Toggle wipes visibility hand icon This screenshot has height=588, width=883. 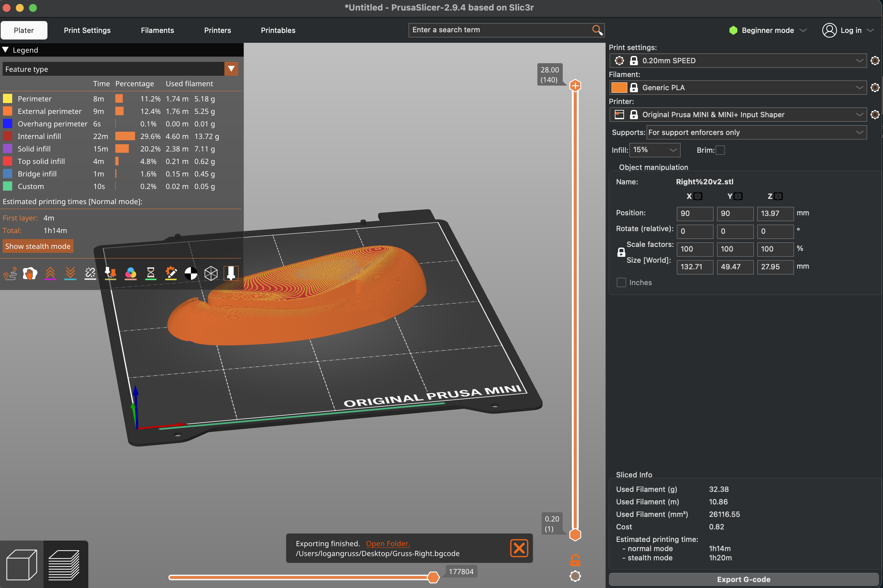30,273
